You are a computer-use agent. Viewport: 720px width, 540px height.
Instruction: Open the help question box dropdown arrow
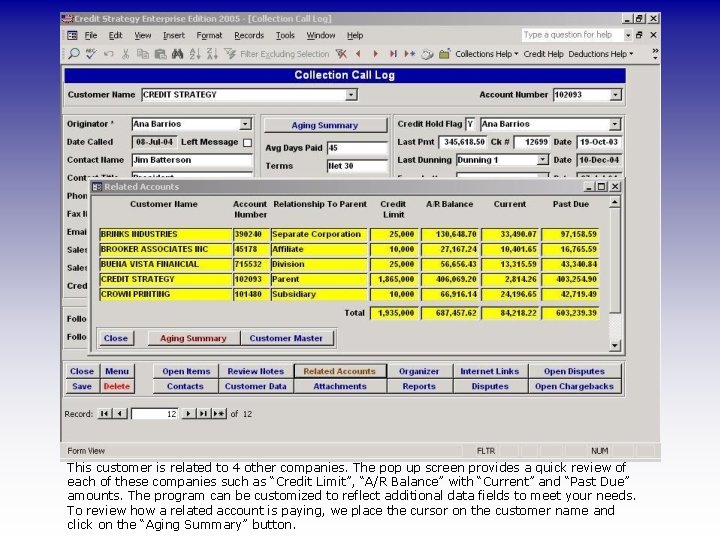628,35
